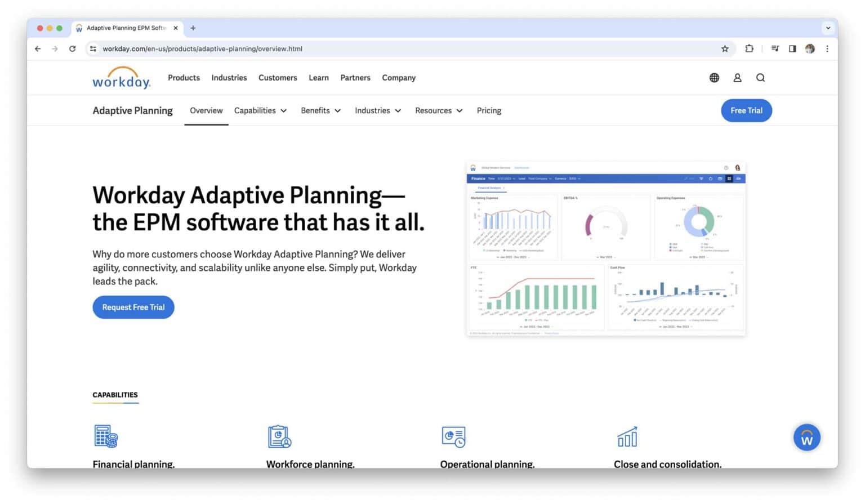Open the user account sign-in icon
The image size is (865, 504).
(737, 78)
